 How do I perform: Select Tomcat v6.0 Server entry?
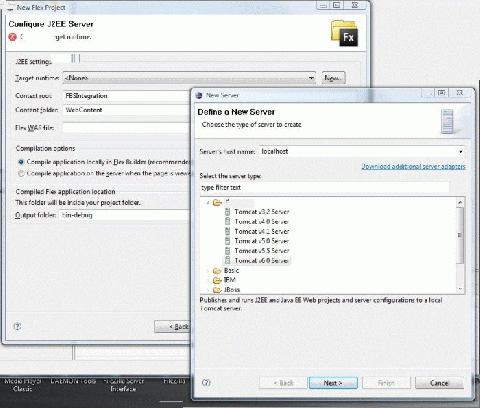point(262,260)
